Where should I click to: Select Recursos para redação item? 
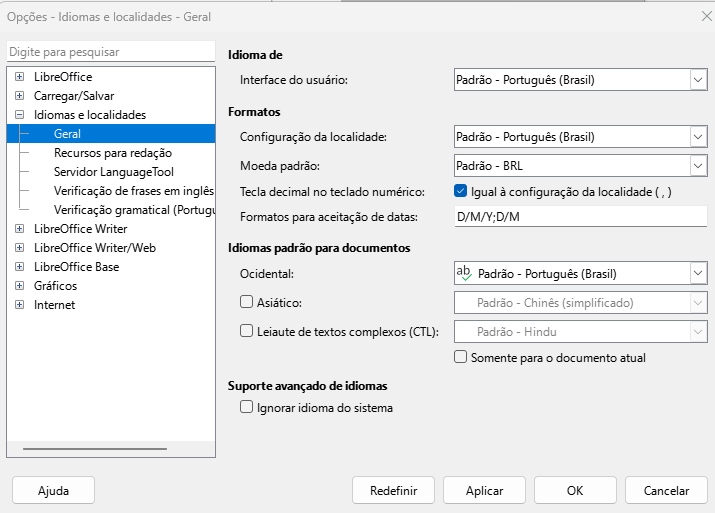click(113, 153)
